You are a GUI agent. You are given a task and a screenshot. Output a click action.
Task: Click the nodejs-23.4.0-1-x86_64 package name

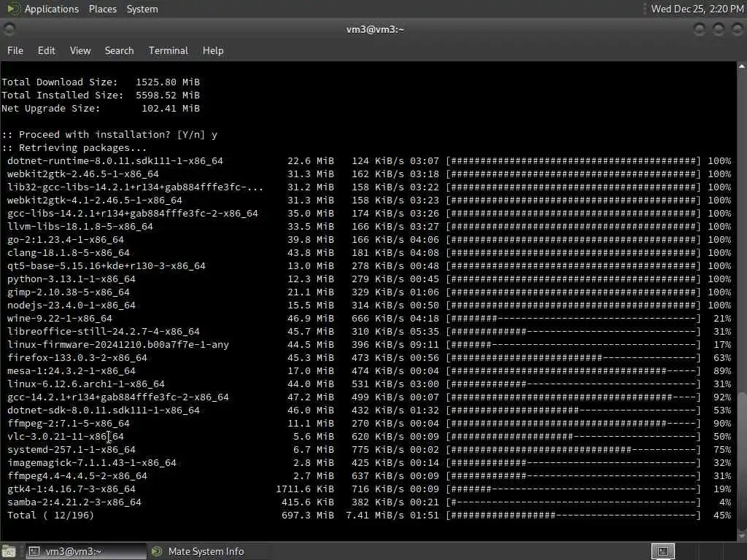point(71,306)
